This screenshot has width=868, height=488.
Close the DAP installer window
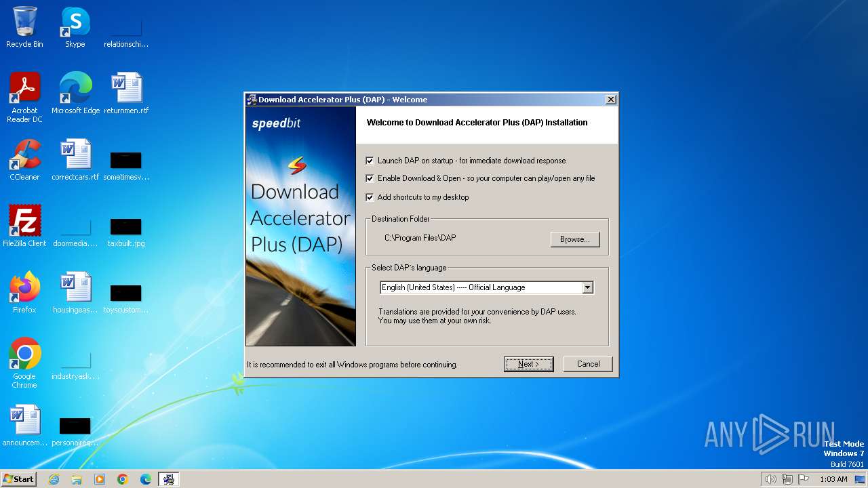[x=611, y=100]
